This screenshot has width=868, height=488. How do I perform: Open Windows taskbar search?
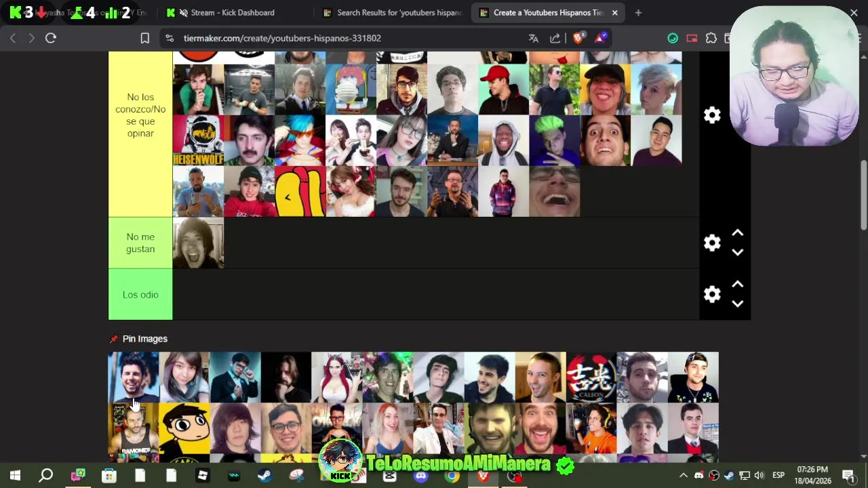pos(46,476)
